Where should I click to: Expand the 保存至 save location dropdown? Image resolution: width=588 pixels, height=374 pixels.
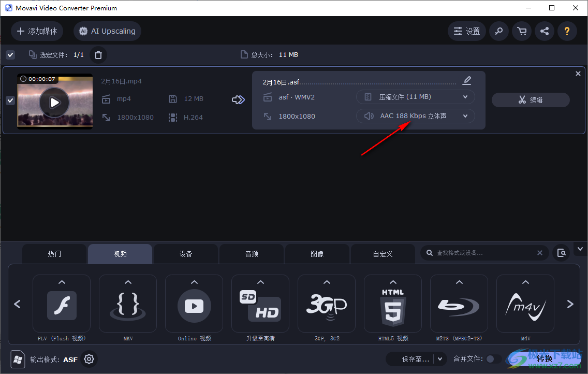click(x=440, y=359)
